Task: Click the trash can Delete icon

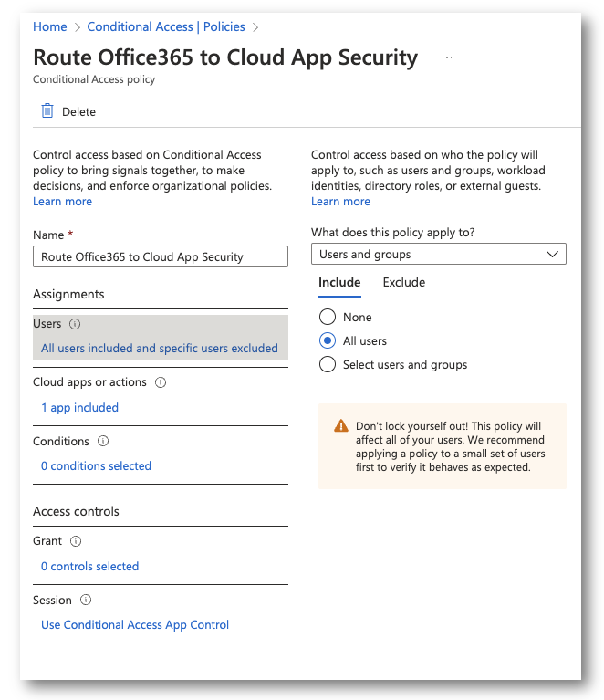Action: coord(47,110)
